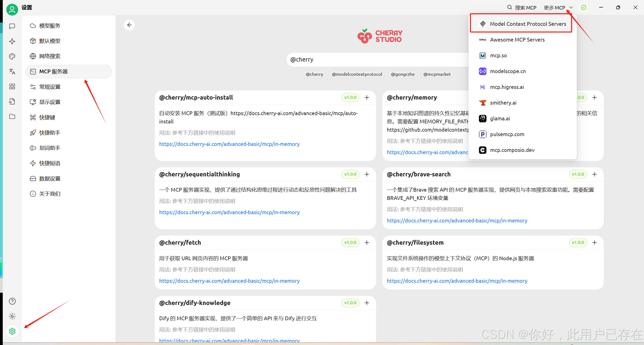Select modelscope.cn in the dropdown list
Screen dimensions: 644x345
coord(508,71)
